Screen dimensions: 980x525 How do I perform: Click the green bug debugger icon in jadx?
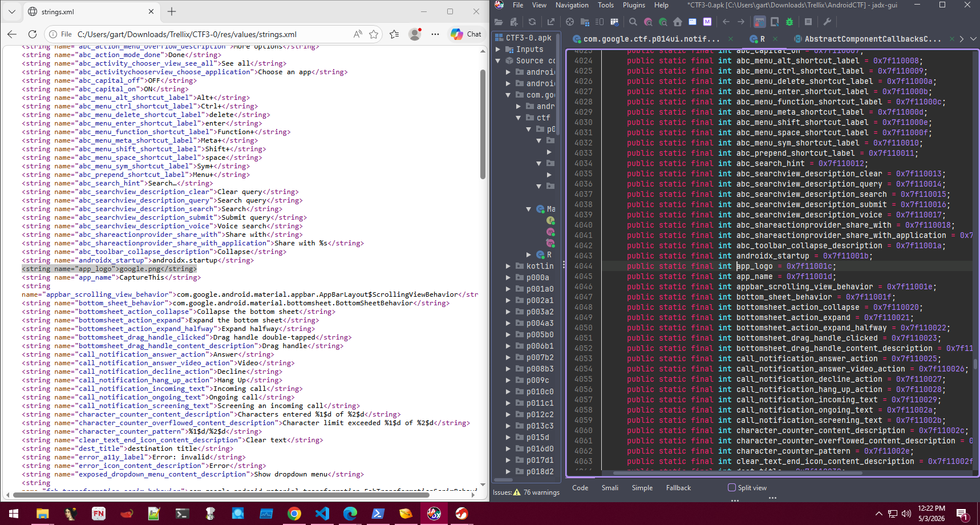(x=789, y=22)
